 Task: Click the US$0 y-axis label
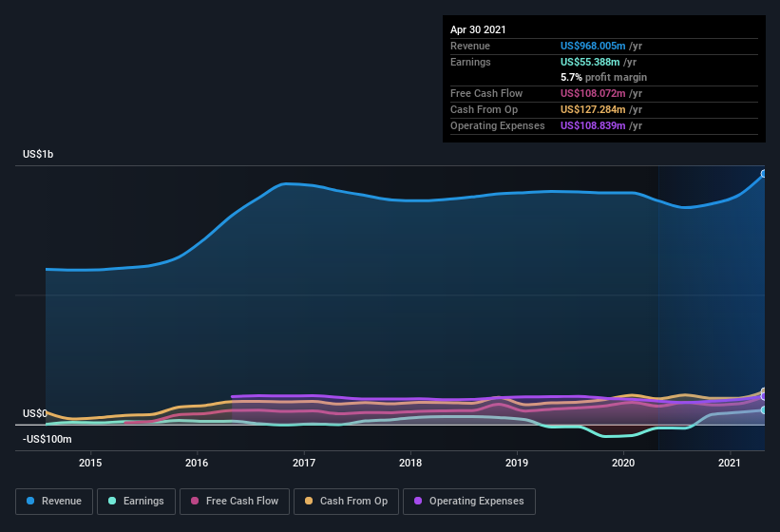coord(35,413)
